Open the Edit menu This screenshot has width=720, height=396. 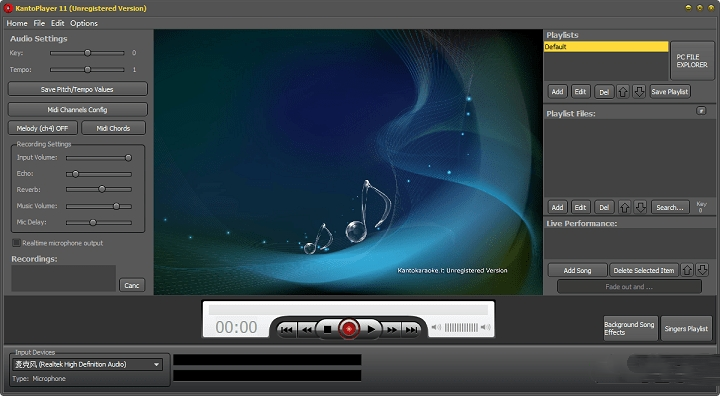(57, 23)
